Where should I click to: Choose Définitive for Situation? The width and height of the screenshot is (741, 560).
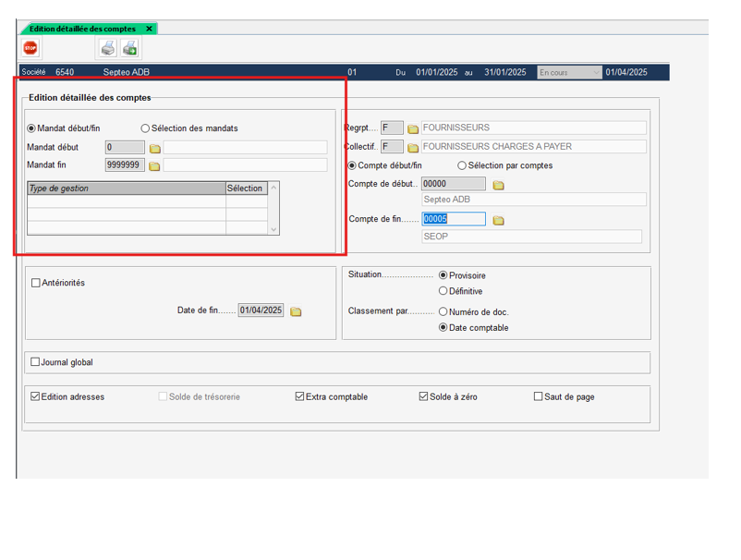pyautogui.click(x=443, y=291)
